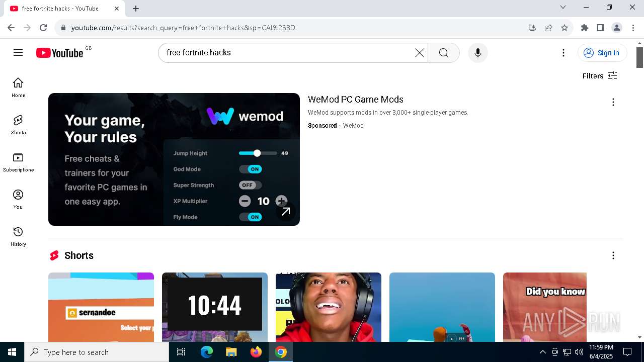Open the Windows Start menu

(x=12, y=352)
